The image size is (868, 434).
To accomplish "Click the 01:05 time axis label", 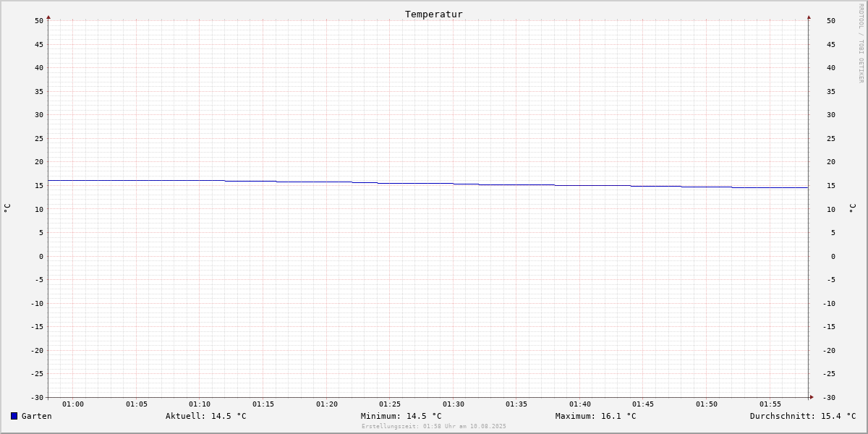I will pos(137,404).
